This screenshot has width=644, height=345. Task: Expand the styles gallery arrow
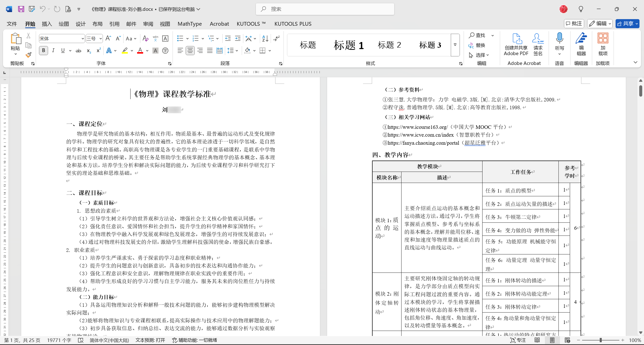coord(455,45)
